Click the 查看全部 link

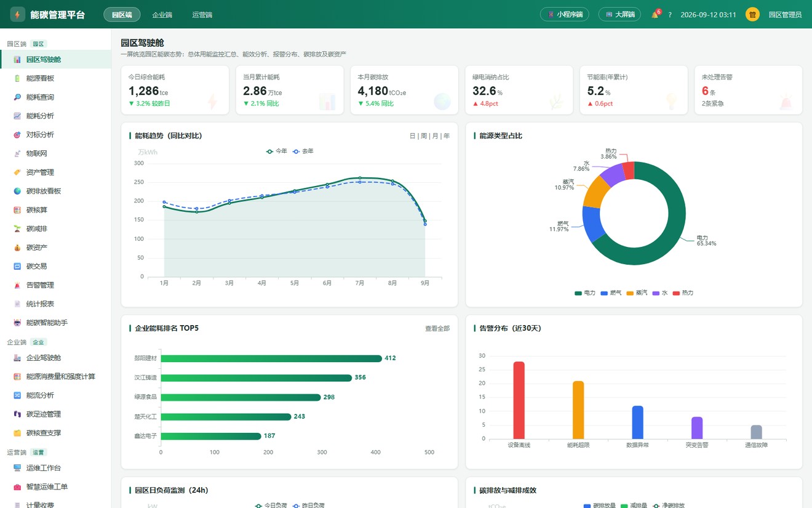(x=437, y=329)
